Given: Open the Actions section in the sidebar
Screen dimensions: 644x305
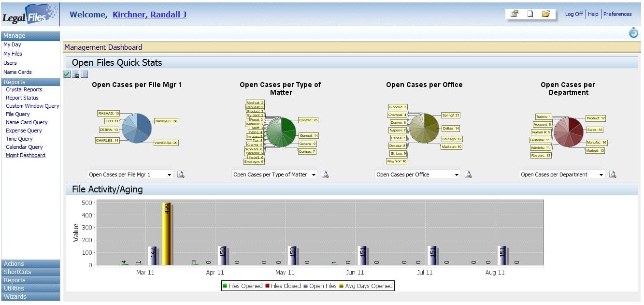Looking at the screenshot, I should 30,263.
